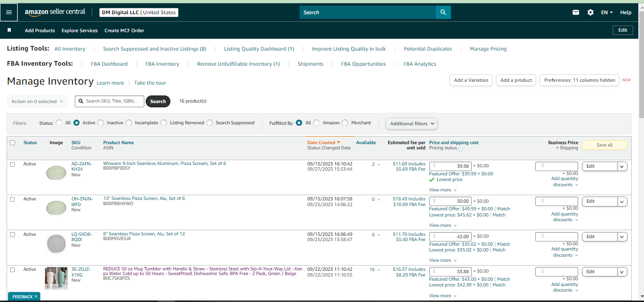Select the Incomplete status radio button
644x302 pixels.
(x=129, y=123)
